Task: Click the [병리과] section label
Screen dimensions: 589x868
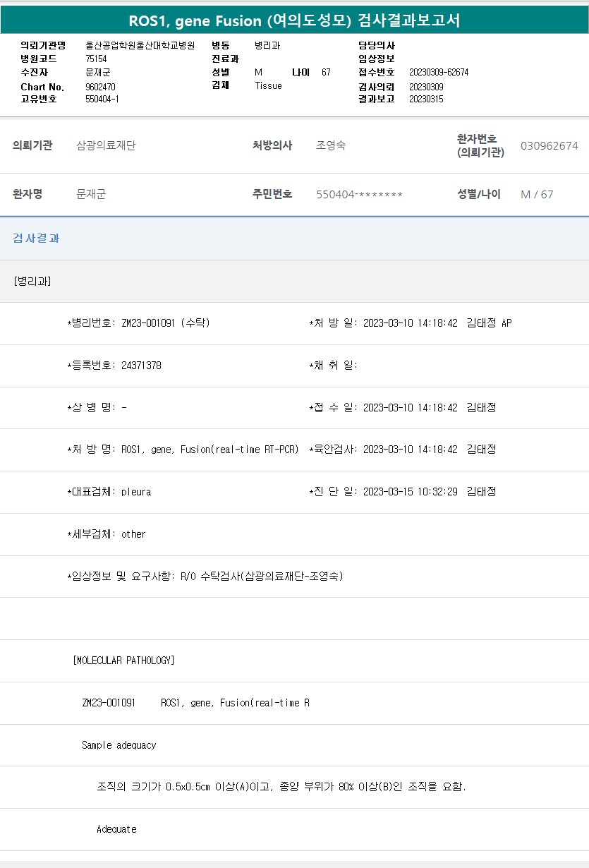Action: point(32,281)
